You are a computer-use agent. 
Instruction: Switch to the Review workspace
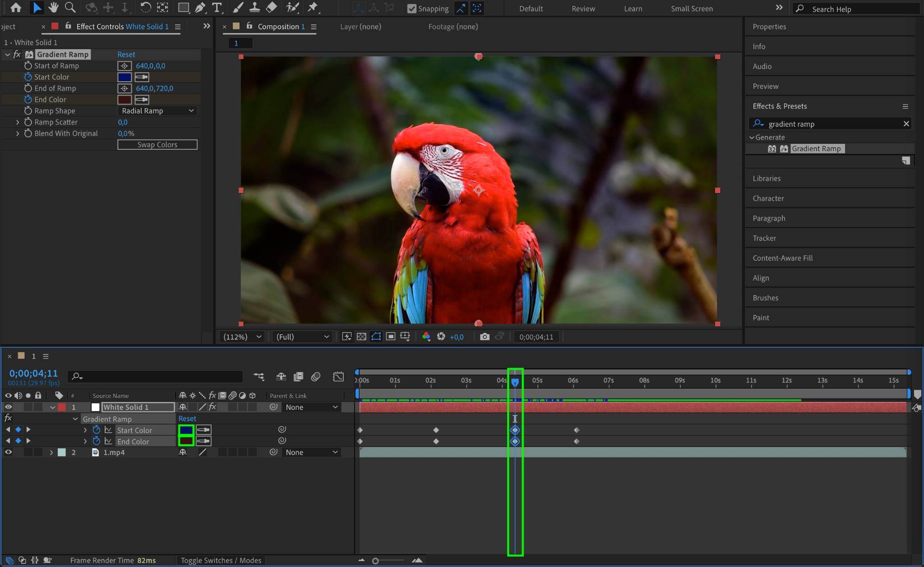pyautogui.click(x=583, y=9)
